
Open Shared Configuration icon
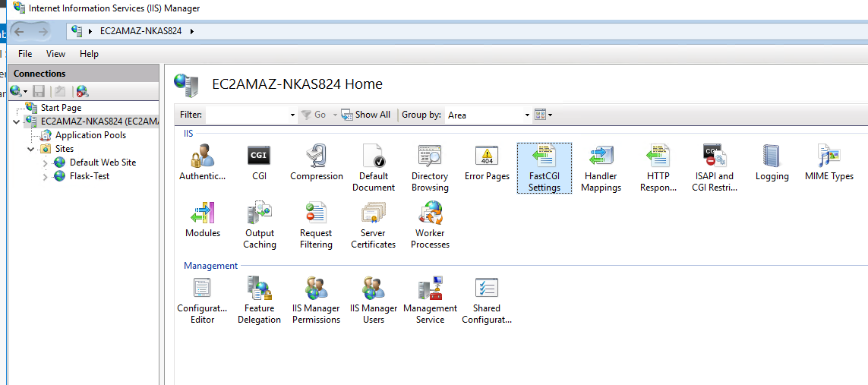(x=487, y=301)
